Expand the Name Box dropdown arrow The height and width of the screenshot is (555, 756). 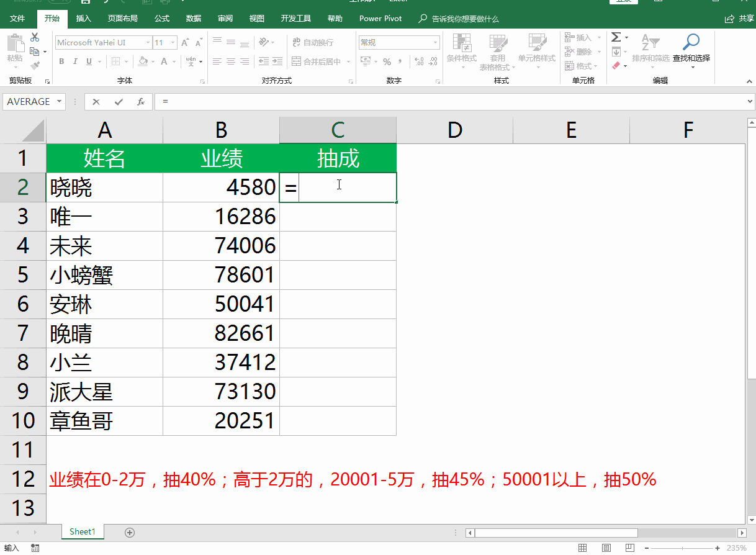pos(60,102)
